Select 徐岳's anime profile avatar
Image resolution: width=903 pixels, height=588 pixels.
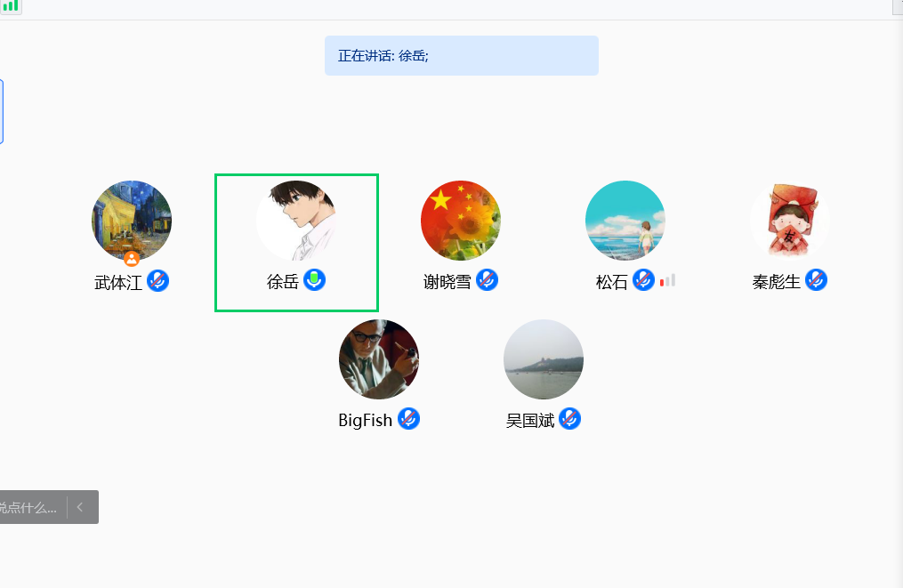(296, 221)
